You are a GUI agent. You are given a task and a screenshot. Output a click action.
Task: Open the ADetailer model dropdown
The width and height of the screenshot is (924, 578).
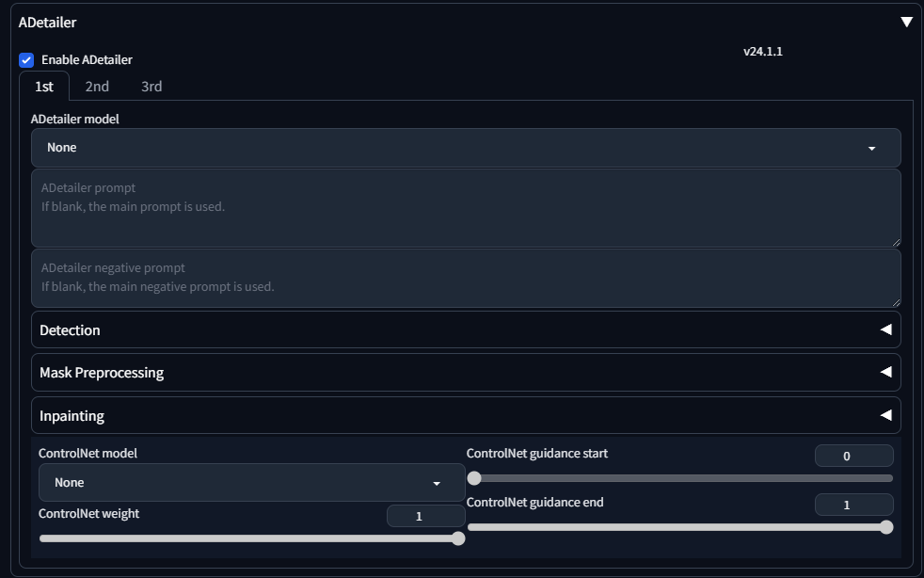[x=466, y=148]
